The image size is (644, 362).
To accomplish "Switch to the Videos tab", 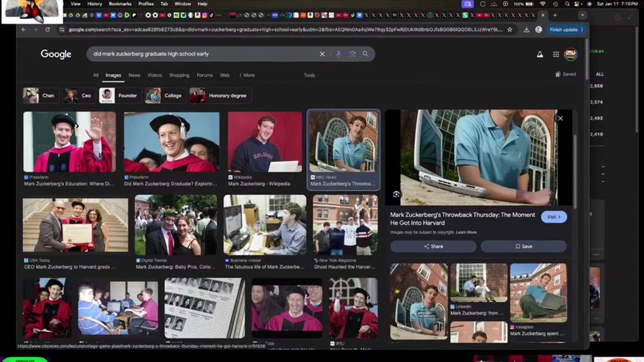I will coord(154,75).
